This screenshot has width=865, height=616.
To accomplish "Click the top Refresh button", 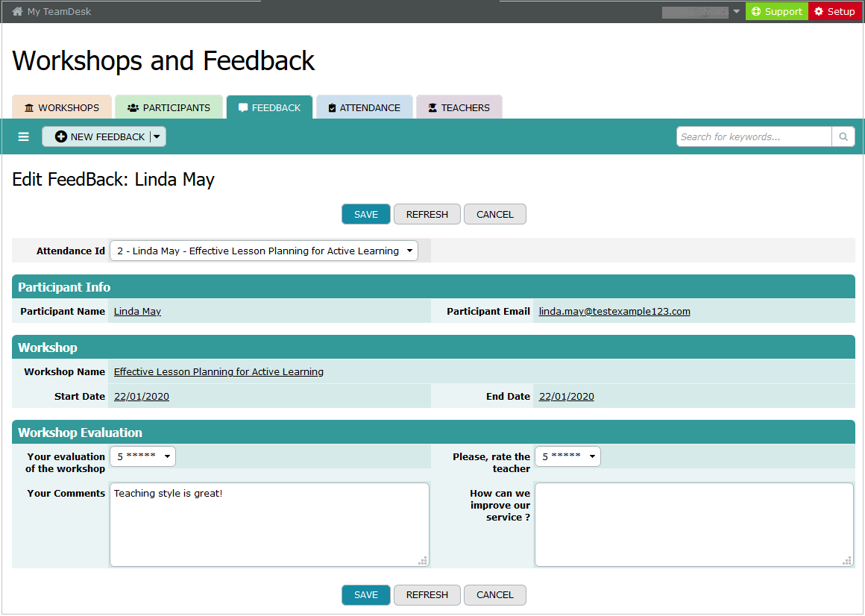I will 427,215.
